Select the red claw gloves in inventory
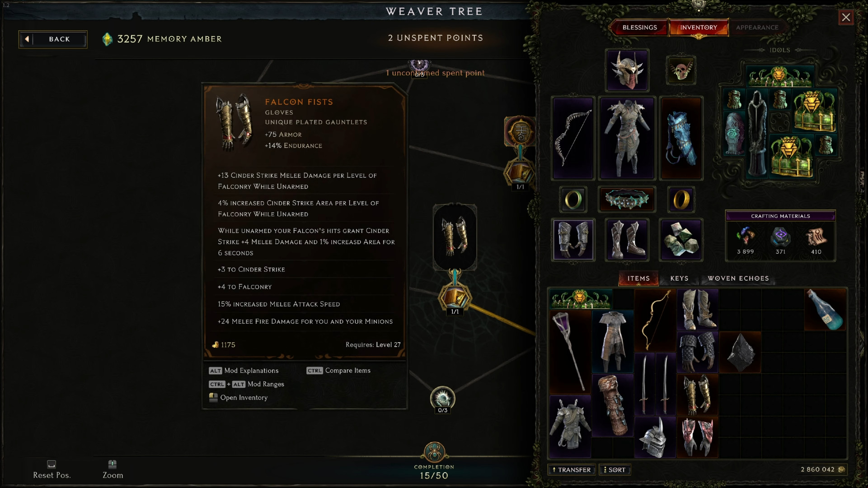This screenshot has height=488, width=868. point(698,437)
